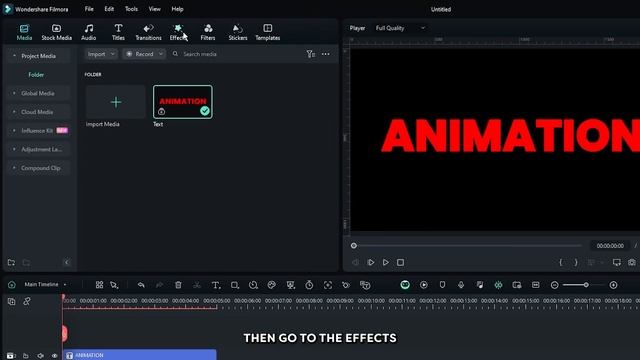The image size is (640, 360).
Task: Open the Tools menu
Action: (x=131, y=9)
